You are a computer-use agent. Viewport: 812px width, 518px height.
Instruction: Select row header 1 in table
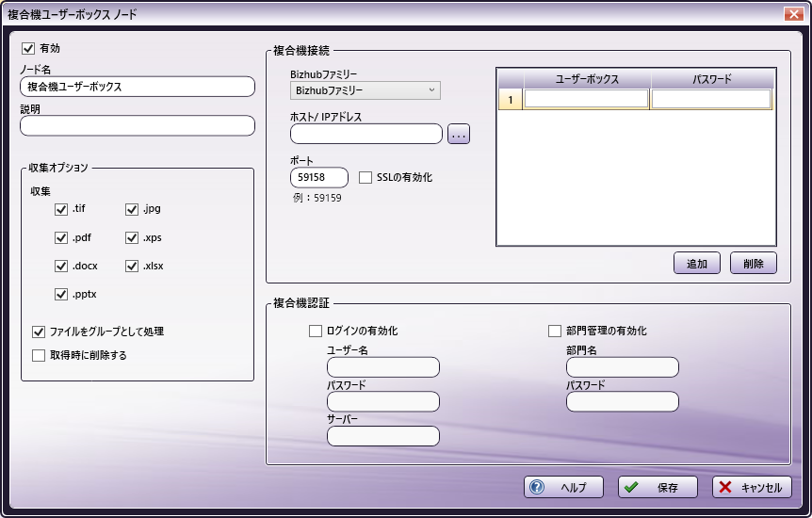511,99
